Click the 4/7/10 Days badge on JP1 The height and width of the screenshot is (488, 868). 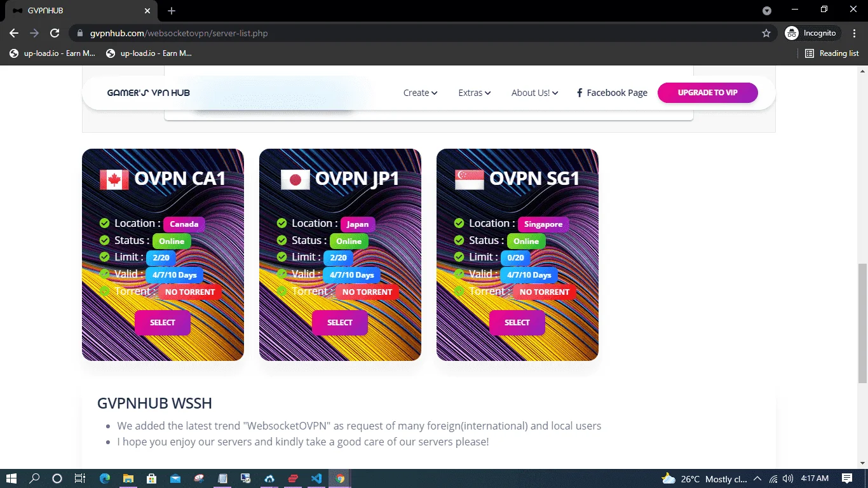[351, 275]
